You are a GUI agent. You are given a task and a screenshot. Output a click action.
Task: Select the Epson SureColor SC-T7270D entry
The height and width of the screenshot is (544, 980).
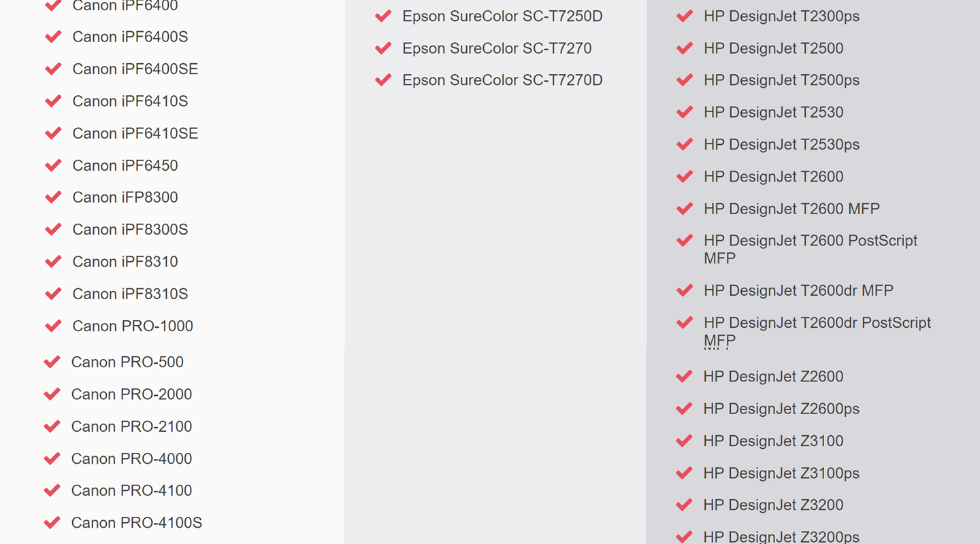pos(502,80)
